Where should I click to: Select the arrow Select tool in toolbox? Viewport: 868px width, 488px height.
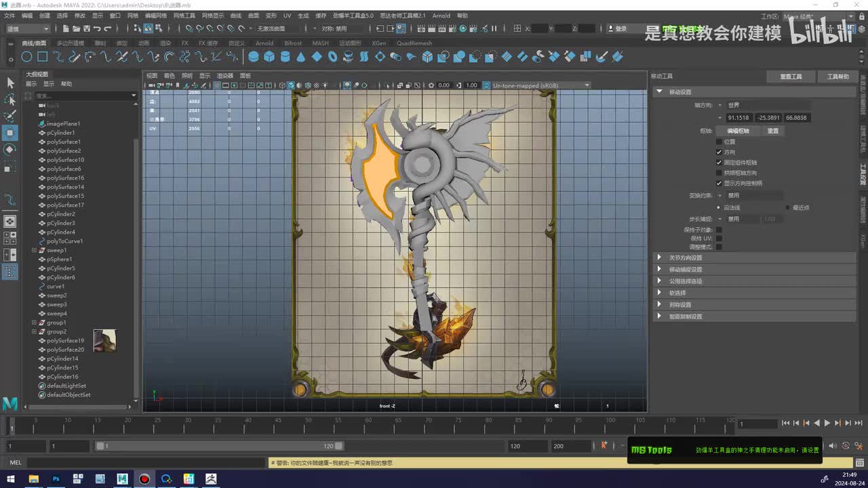[x=10, y=83]
